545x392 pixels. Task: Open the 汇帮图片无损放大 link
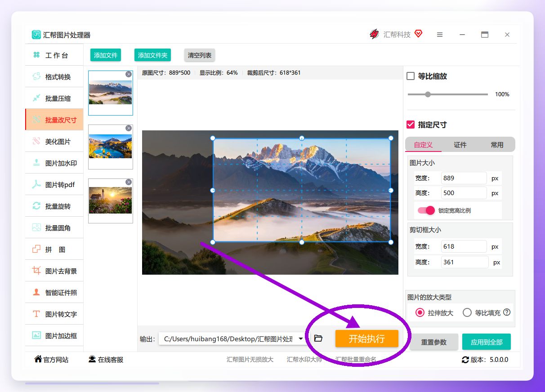250,360
